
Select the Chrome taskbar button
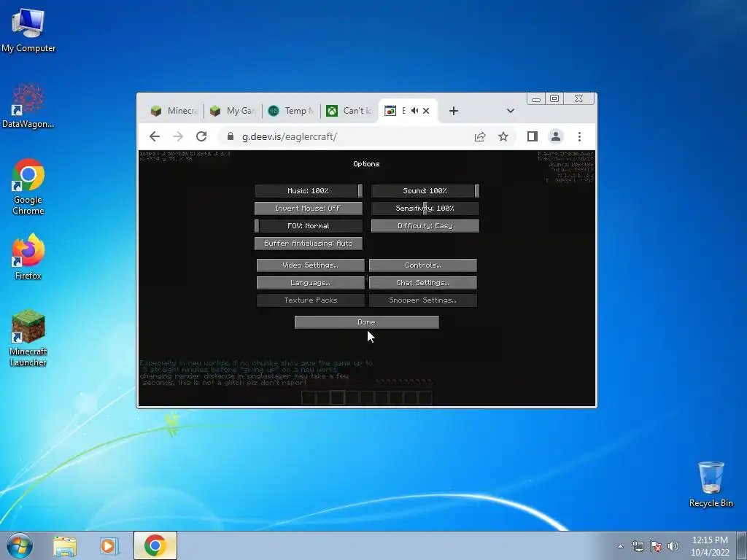pyautogui.click(x=155, y=545)
